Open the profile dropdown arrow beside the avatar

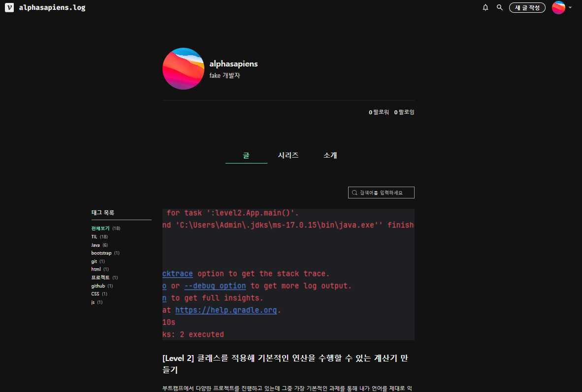tap(569, 7)
